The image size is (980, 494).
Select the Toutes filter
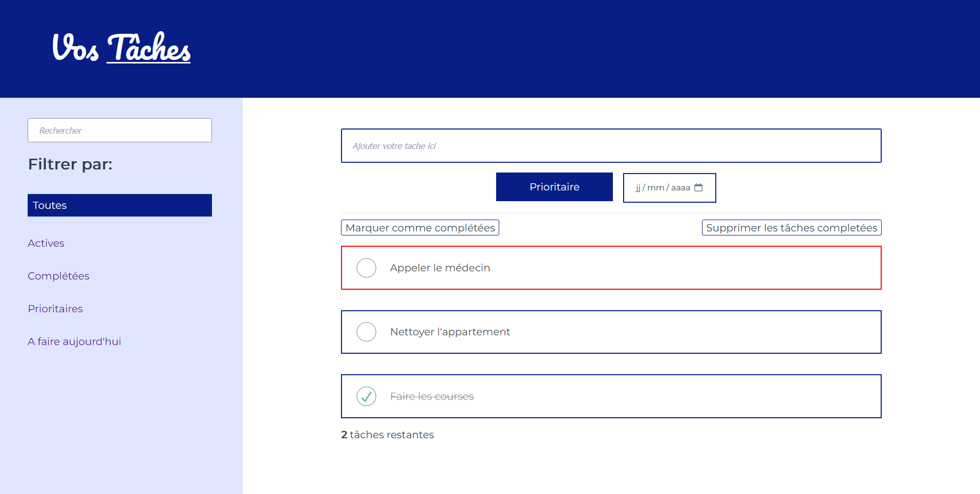click(x=120, y=205)
